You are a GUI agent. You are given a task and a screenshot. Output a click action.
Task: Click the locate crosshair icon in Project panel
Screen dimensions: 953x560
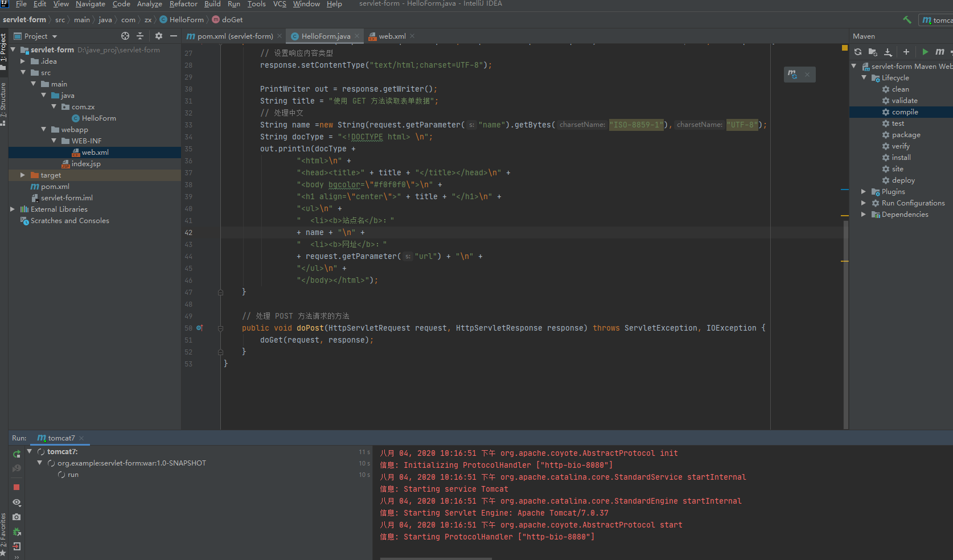click(125, 36)
